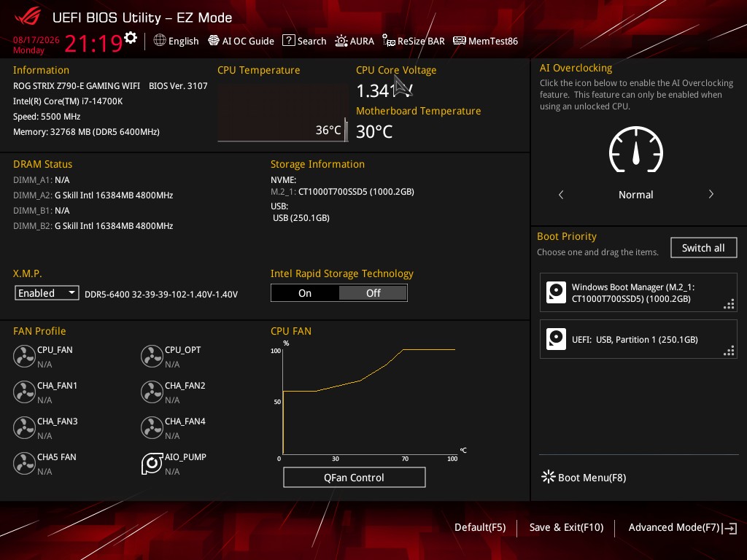The width and height of the screenshot is (747, 560).
Task: Open ReSize BAR setting
Action: tap(414, 41)
